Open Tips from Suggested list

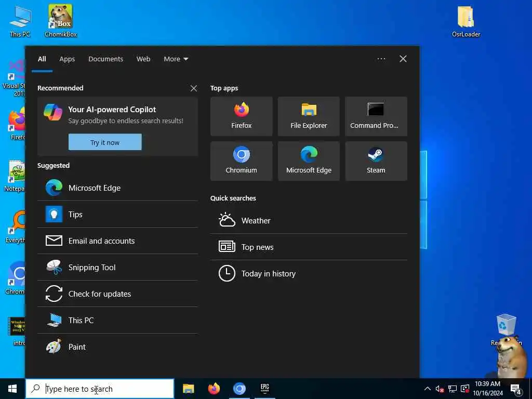(x=117, y=215)
